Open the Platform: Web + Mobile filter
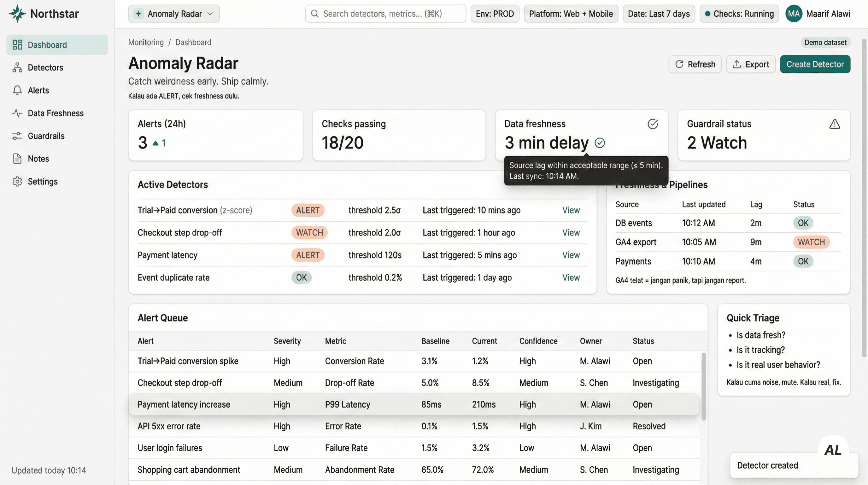Viewport: 868px width, 485px height. 571,14
